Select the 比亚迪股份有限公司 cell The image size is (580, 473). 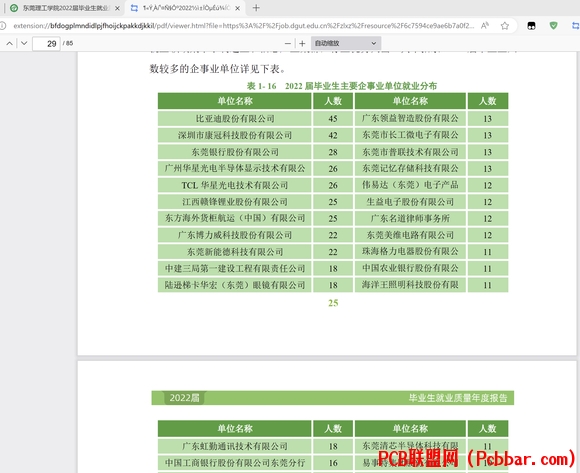click(x=235, y=119)
